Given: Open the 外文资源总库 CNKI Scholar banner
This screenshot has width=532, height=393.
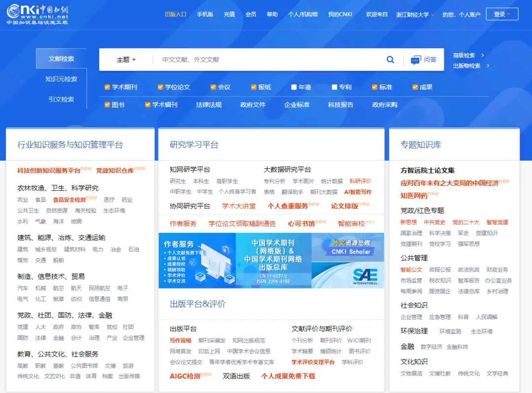Looking at the screenshot, I should [348, 247].
